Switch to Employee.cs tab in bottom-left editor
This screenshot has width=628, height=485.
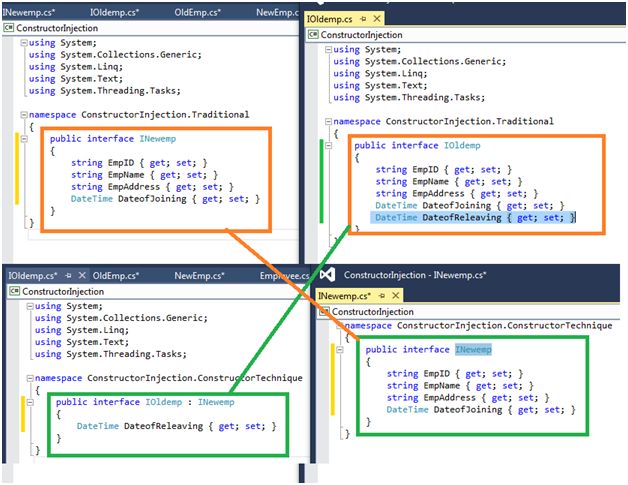point(284,276)
